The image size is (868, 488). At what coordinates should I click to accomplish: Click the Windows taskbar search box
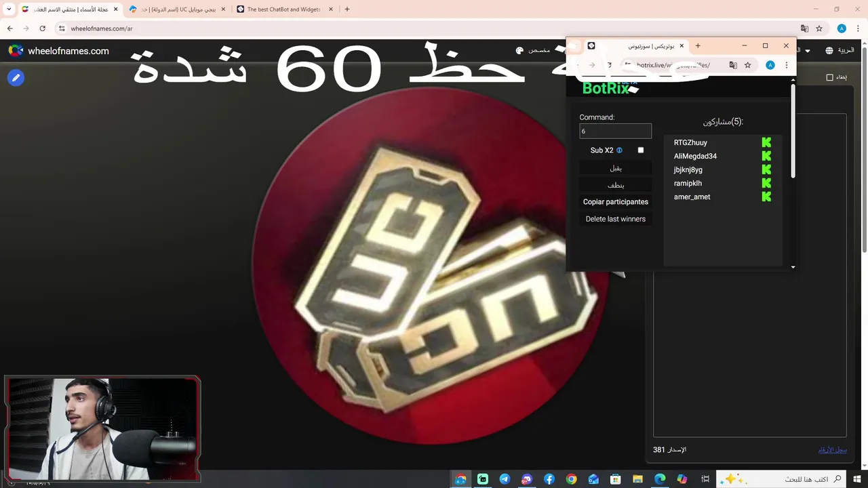point(782,479)
